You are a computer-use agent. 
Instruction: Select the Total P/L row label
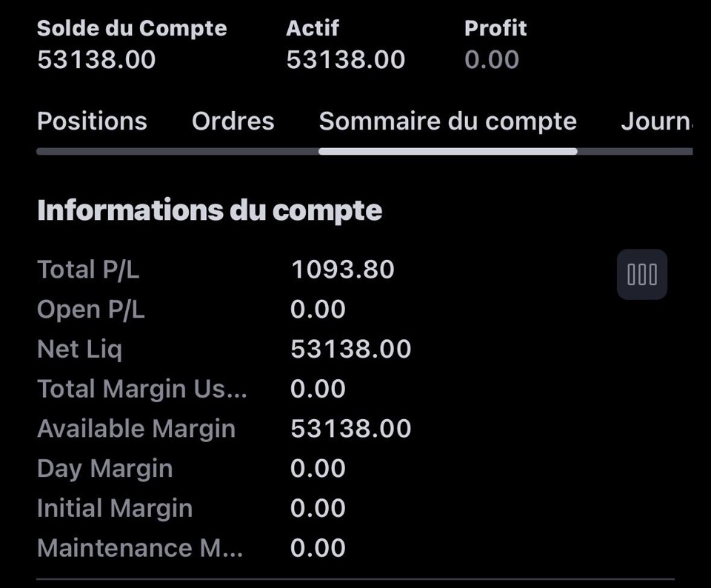[88, 270]
